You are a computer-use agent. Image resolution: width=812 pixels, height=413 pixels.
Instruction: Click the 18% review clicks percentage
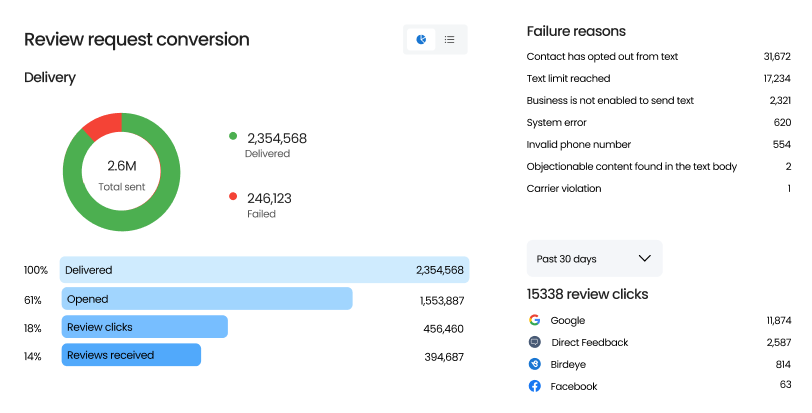point(33,328)
